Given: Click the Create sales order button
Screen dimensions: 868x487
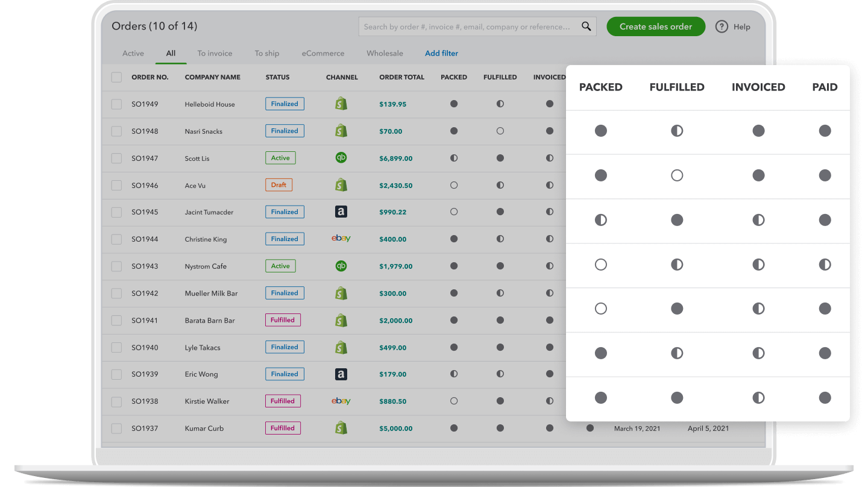Looking at the screenshot, I should click(656, 27).
